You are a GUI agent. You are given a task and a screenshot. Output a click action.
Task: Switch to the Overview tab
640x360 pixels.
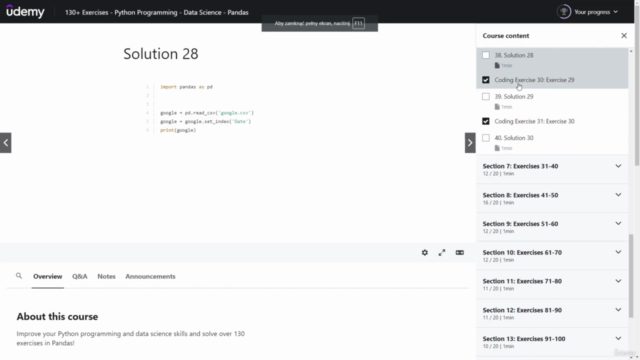[x=48, y=276]
